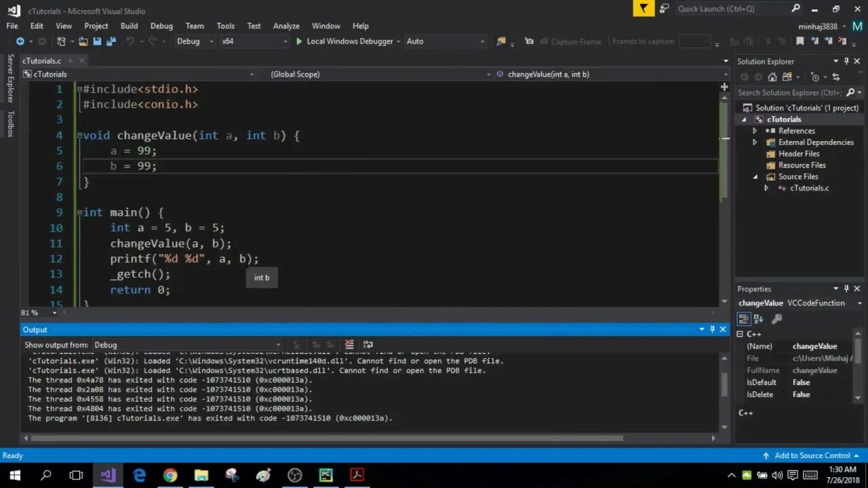The height and width of the screenshot is (488, 868).
Task: Close the Output panel
Action: (x=723, y=329)
